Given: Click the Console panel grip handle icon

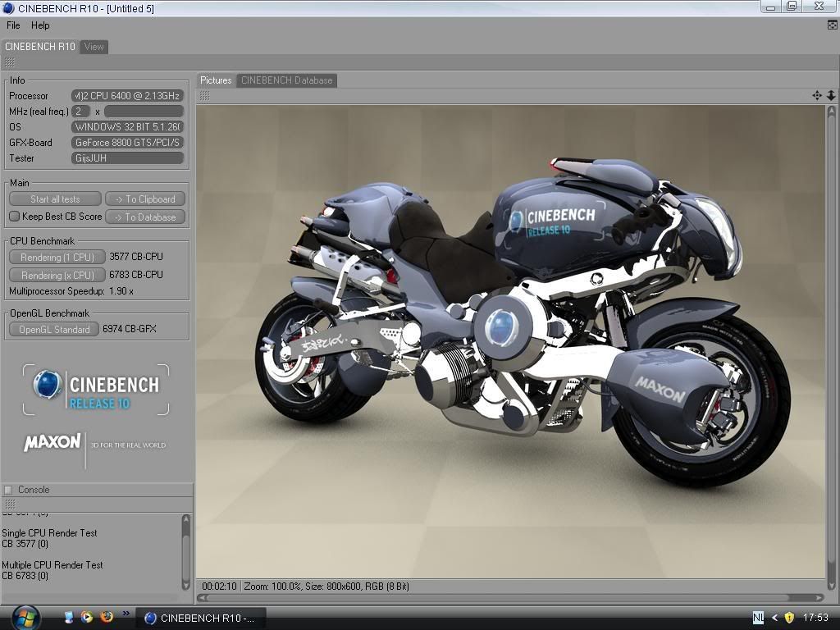Looking at the screenshot, I should click(x=10, y=504).
